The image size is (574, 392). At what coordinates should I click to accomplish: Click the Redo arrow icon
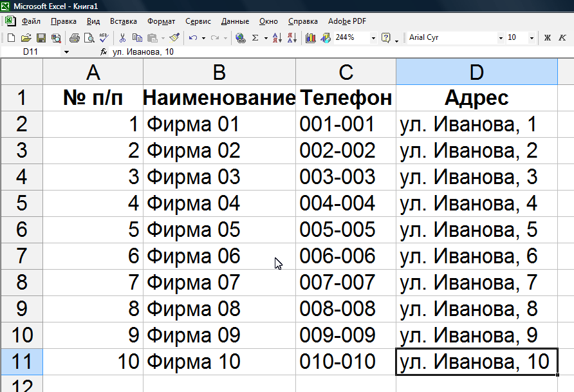(215, 38)
